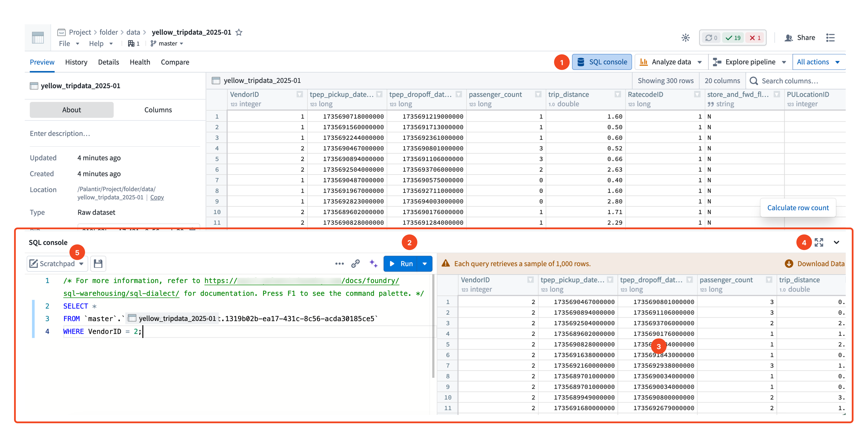Toggle the failed checks filter showing 1
868x444 pixels.
(755, 38)
